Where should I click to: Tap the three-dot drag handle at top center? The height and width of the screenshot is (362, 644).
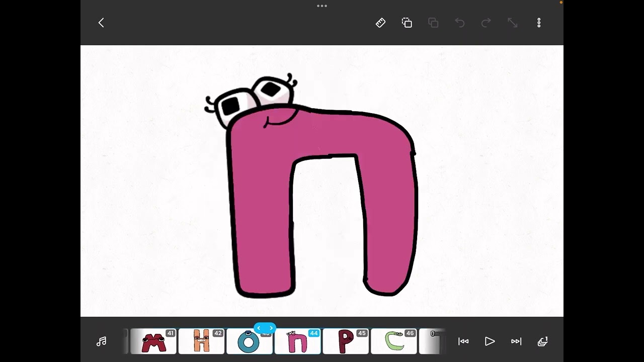pyautogui.click(x=322, y=6)
